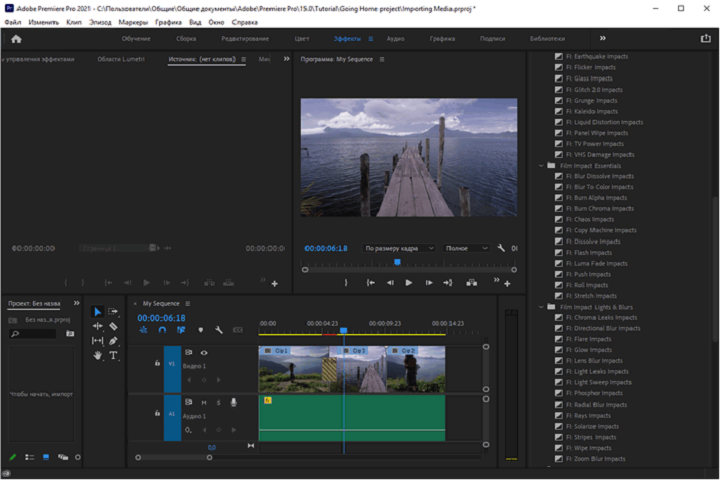Select the Razor tool in tools panel
The height and width of the screenshot is (480, 720).
(x=113, y=326)
